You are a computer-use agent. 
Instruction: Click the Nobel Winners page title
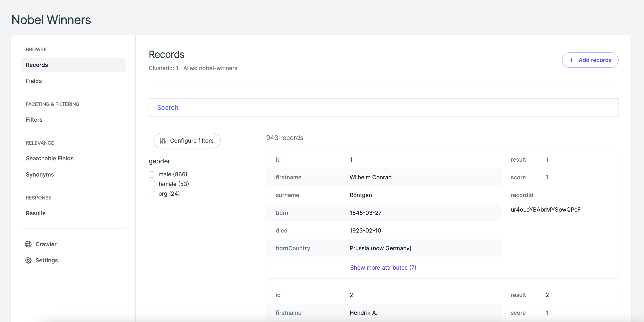51,20
